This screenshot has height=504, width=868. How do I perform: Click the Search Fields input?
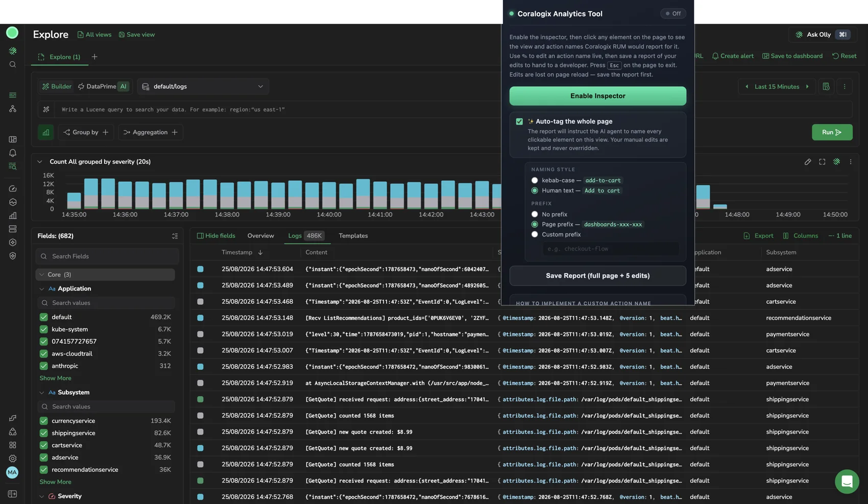107,256
